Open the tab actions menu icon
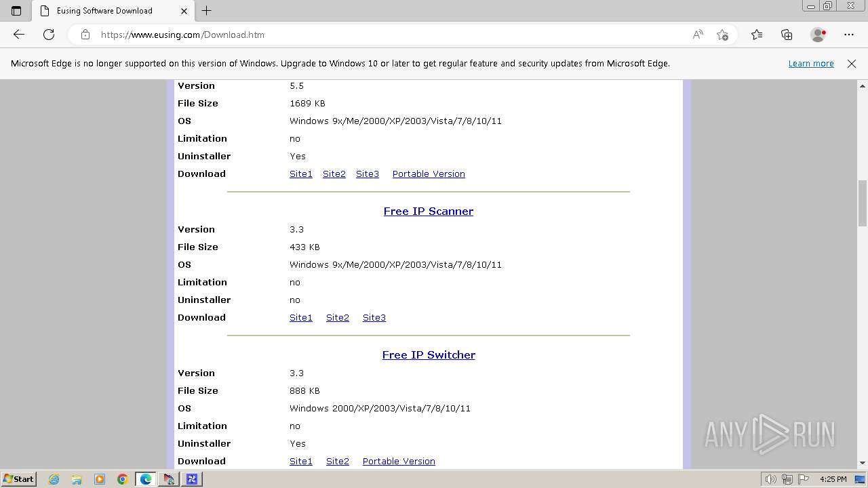Viewport: 868px width, 488px height. pos(16,11)
